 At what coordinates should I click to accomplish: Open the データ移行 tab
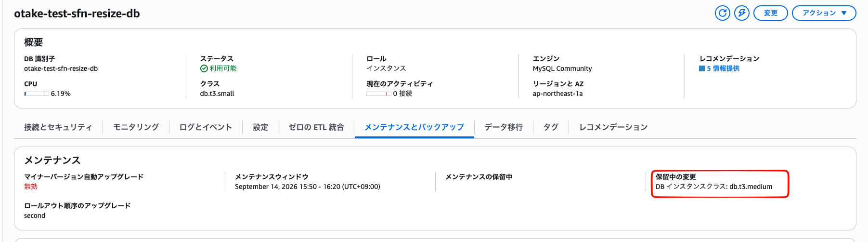[x=504, y=127]
